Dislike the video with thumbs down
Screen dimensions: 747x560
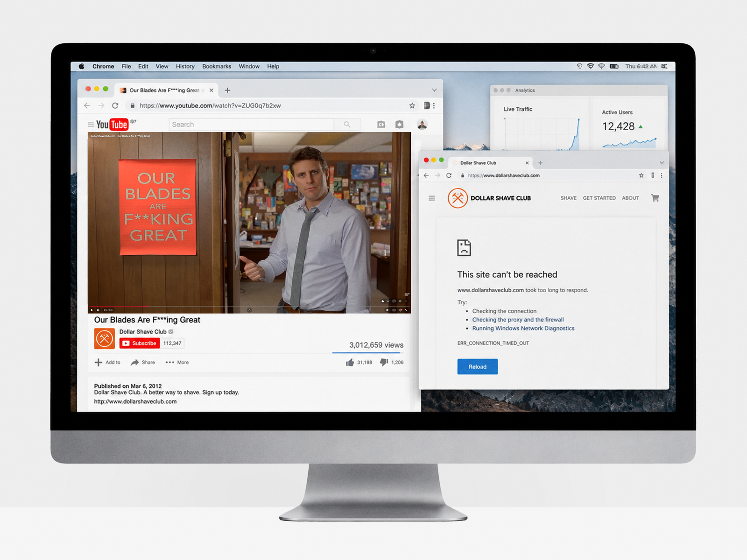392,363
